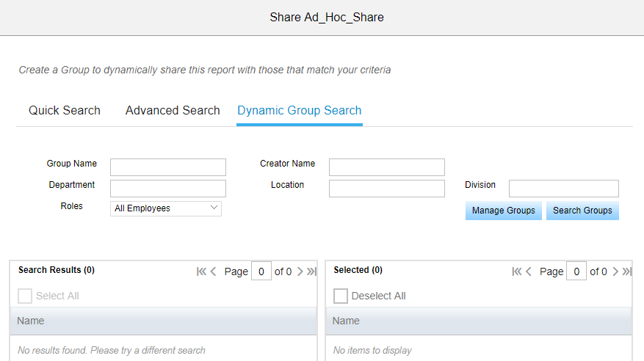Switch to the Advanced Search tab
644x361 pixels.
click(173, 110)
